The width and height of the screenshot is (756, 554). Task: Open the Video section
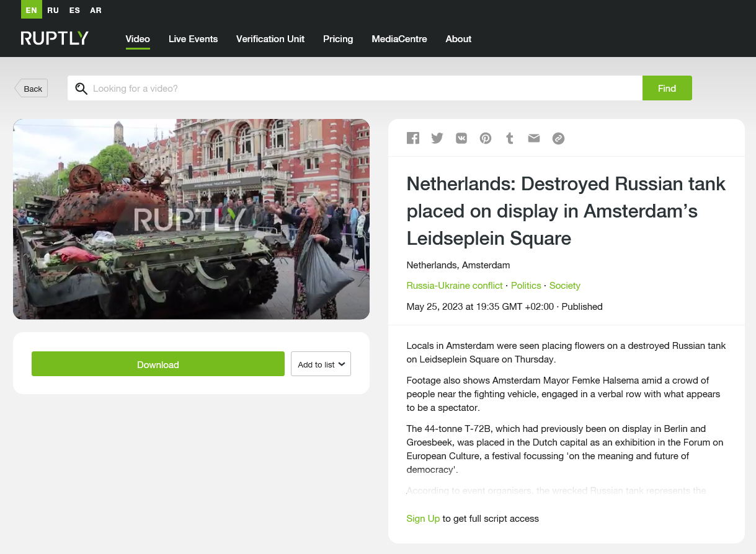click(138, 38)
